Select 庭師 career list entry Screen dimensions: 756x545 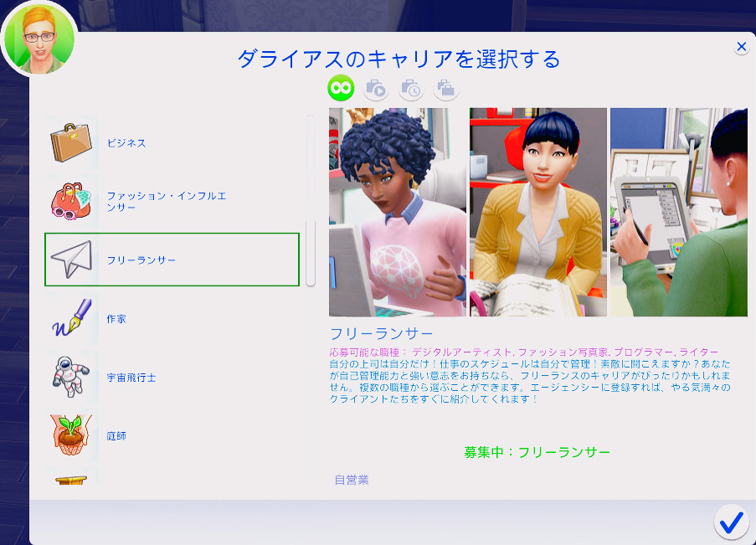[x=116, y=436]
